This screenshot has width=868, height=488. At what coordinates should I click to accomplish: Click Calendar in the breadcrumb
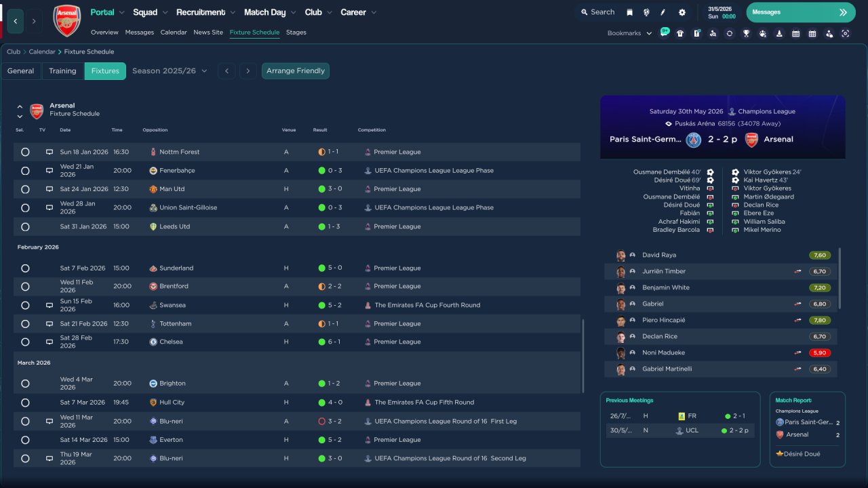point(43,52)
